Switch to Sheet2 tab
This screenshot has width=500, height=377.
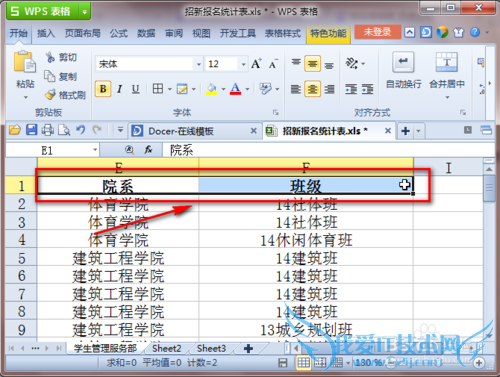pos(166,348)
